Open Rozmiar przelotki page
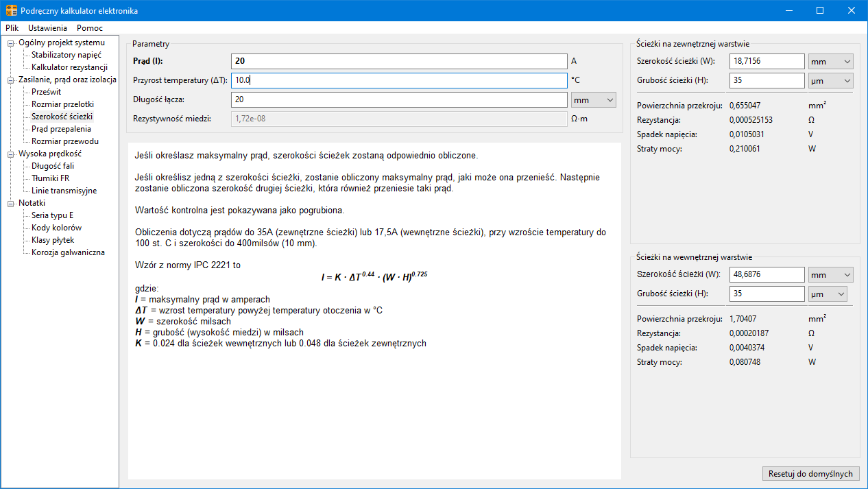868x489 pixels. (62, 104)
